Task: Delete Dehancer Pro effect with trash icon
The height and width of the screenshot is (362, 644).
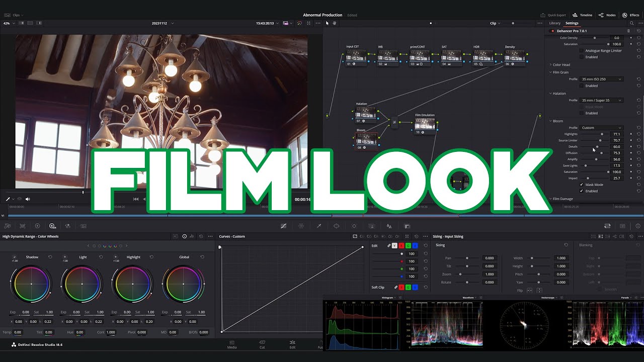Action: click(628, 31)
